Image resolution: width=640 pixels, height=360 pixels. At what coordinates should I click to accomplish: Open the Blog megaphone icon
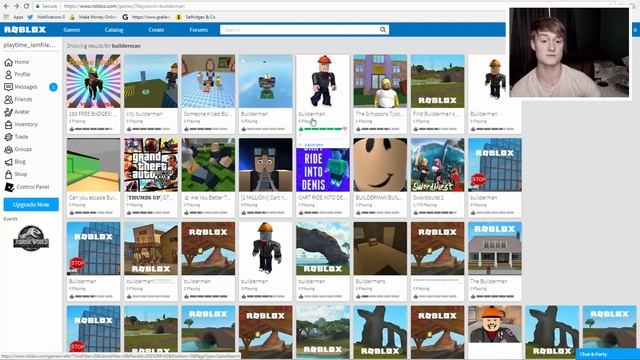pyautogui.click(x=9, y=162)
